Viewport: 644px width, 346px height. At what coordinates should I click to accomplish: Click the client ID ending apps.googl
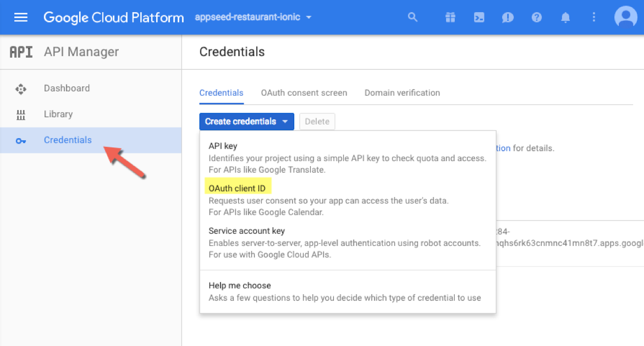(x=570, y=238)
